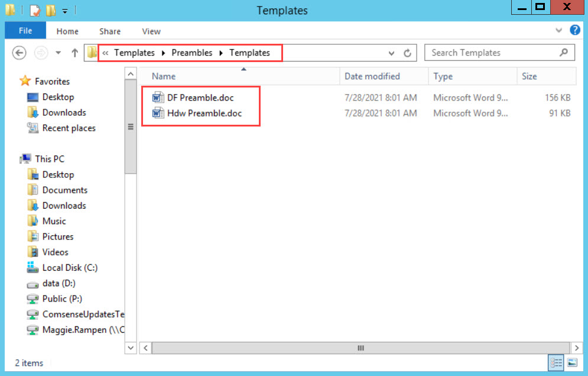The image size is (588, 376).
Task: Sort files by the Name column
Action: (x=240, y=76)
